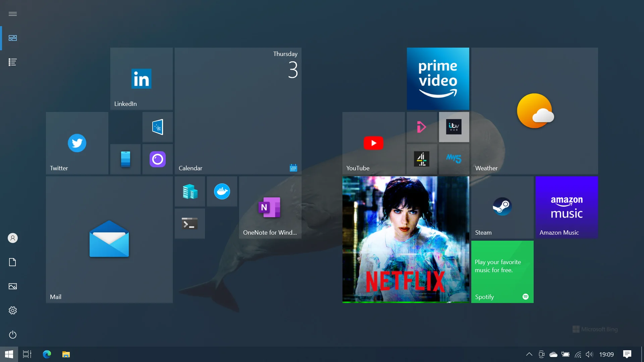Switch to Pinned tiles view

coord(13,38)
